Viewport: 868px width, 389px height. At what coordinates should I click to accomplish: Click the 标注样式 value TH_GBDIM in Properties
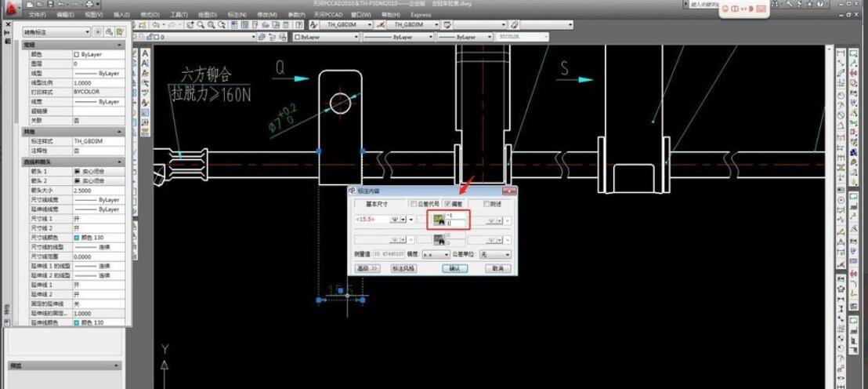pos(99,141)
